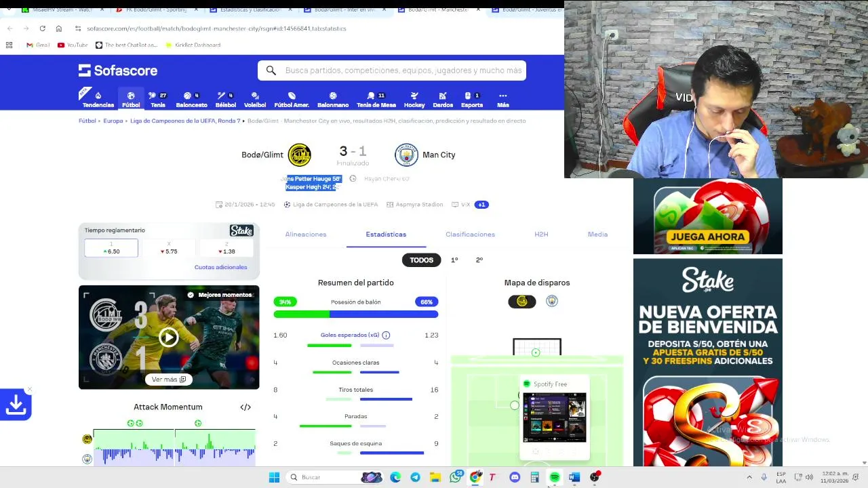This screenshot has width=868, height=488.
Task: Click the Liga de Campeones de la UEFA match info
Action: (x=331, y=205)
